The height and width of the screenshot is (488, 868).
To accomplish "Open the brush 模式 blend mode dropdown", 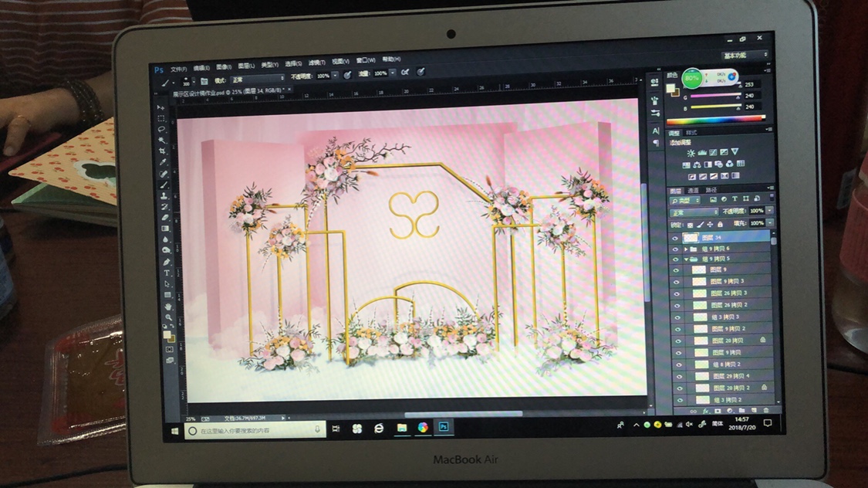I will [x=258, y=80].
